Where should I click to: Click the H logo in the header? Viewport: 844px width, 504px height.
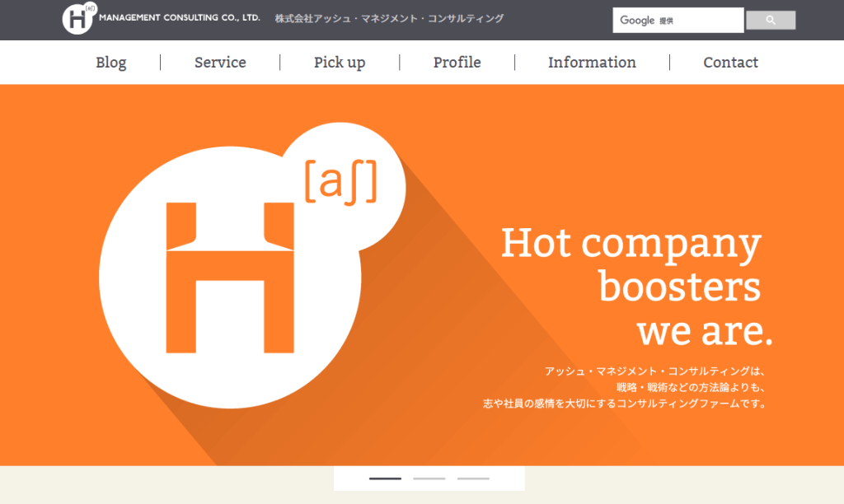(79, 18)
